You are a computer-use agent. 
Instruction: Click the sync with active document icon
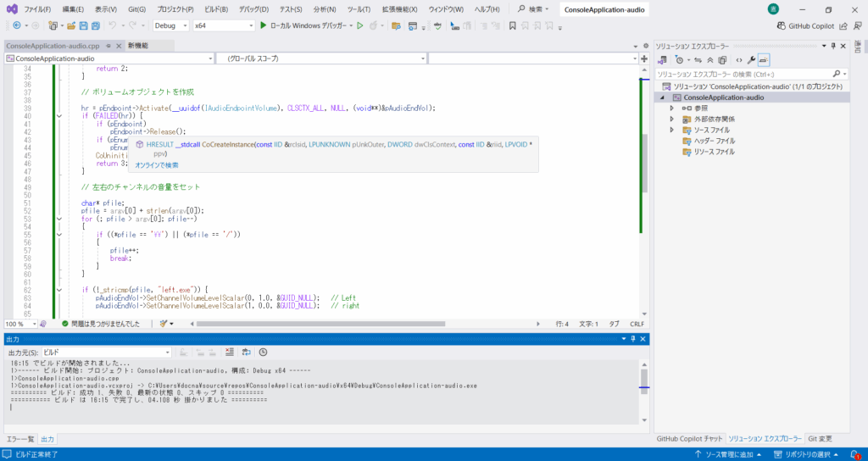[x=698, y=60]
